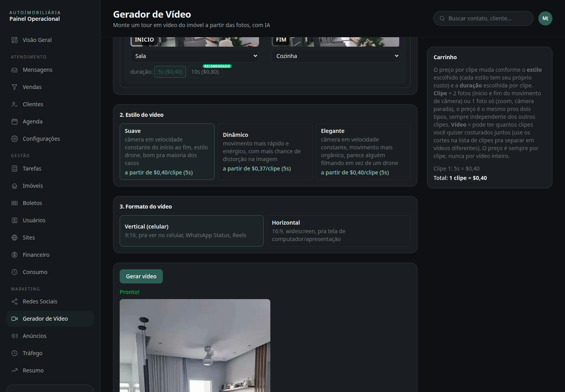Viewport: 565px width, 392px height.
Task: Choose the Suave video style card
Action: [167, 152]
